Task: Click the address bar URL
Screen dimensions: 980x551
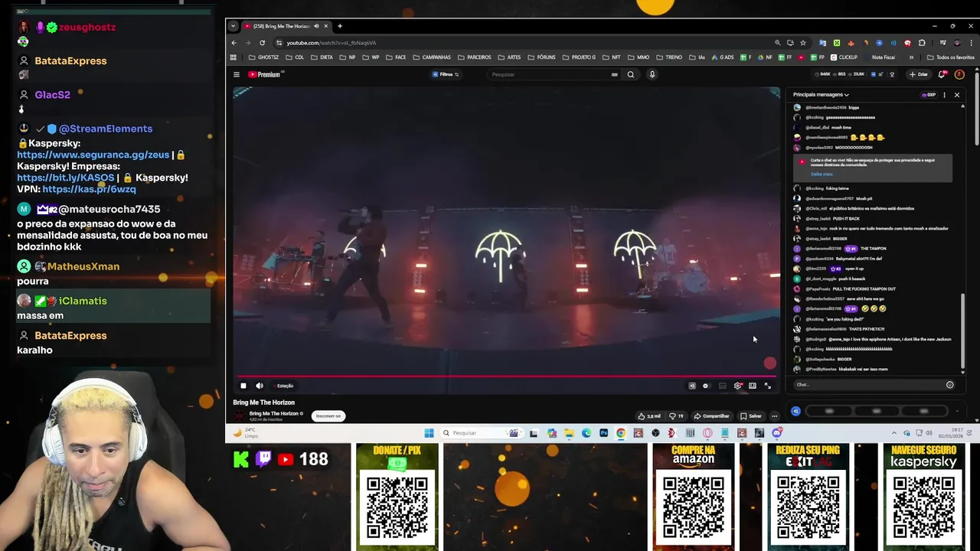Action: (x=332, y=43)
